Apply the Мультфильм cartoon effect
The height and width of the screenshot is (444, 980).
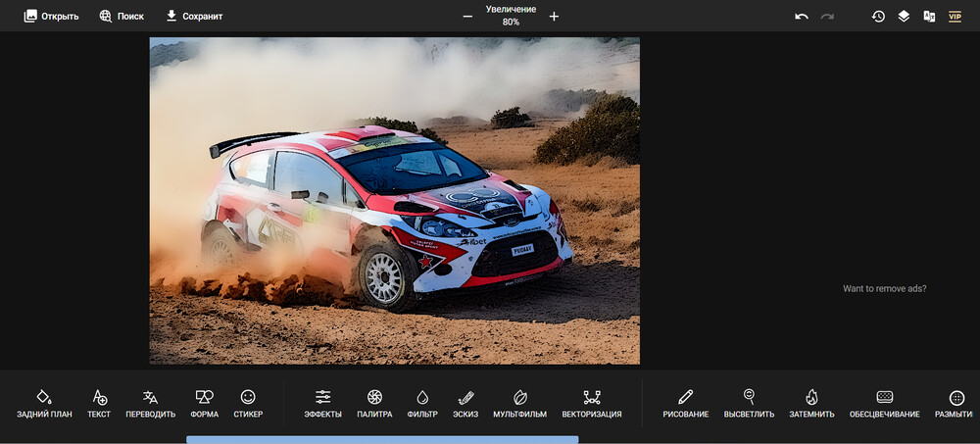(520, 404)
